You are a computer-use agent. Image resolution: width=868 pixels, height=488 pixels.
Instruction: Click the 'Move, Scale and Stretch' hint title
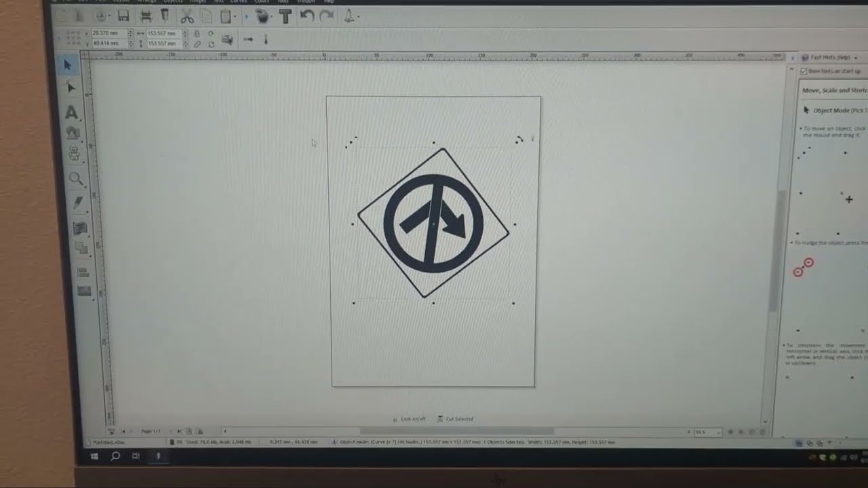click(x=835, y=90)
